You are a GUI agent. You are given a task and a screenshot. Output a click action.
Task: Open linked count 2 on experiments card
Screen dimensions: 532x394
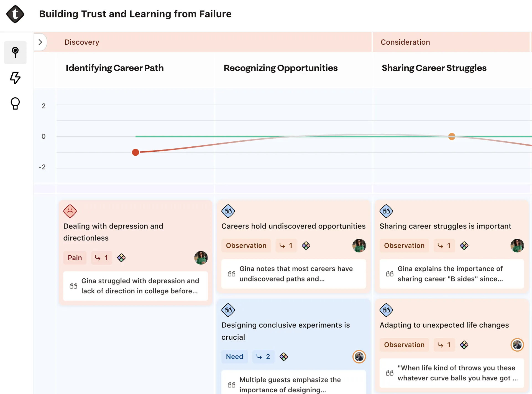click(263, 357)
